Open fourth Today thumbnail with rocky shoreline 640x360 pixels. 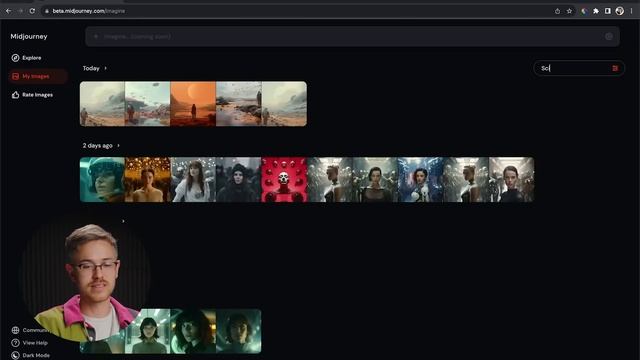click(x=238, y=104)
